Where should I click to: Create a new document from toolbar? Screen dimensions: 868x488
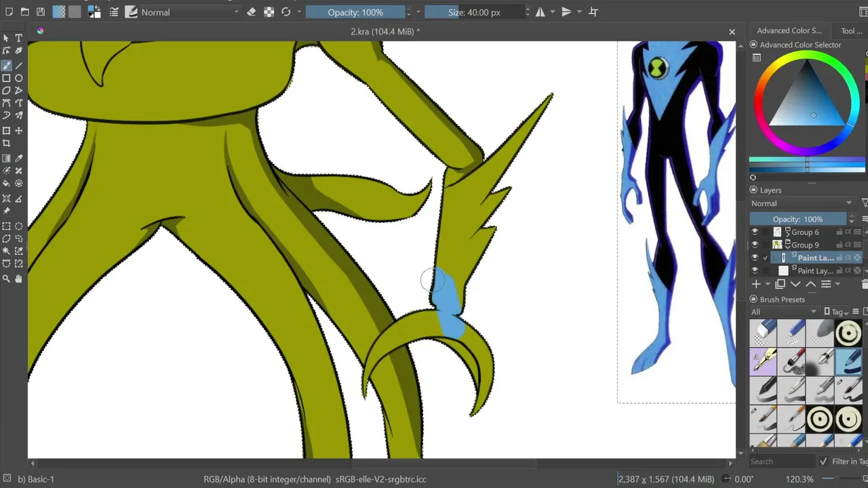click(9, 12)
